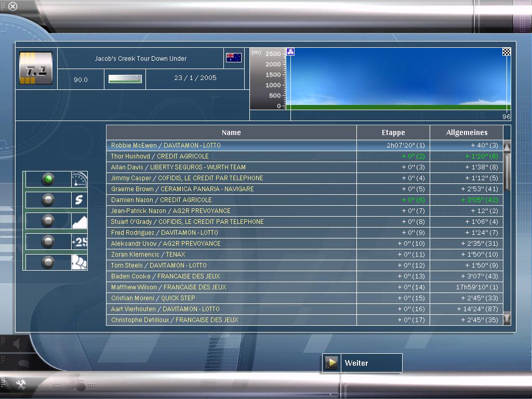Open the wrench tools icon
This screenshot has height=399, width=532.
pos(21,384)
